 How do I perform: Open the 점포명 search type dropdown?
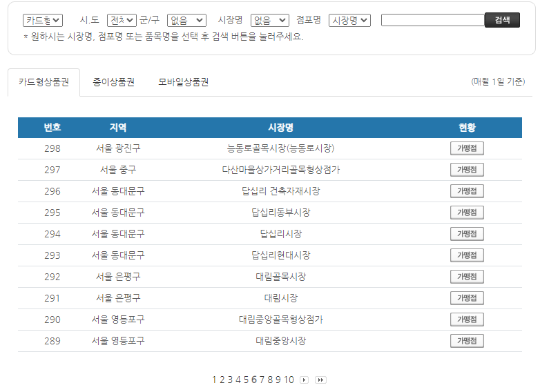[349, 20]
